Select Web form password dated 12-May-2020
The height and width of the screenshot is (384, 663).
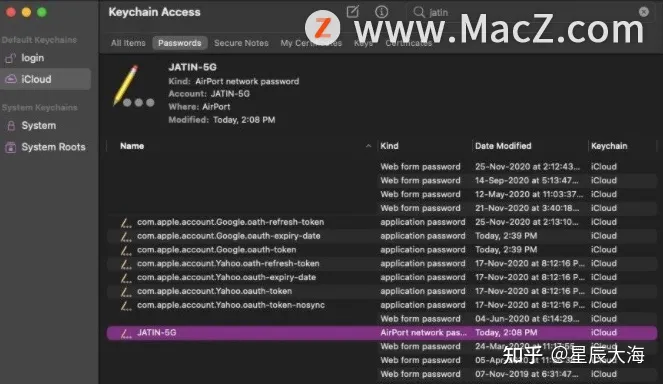pyautogui.click(x=382, y=195)
